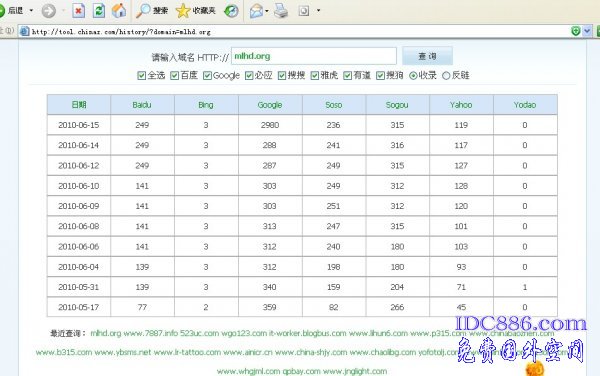Click the browser Forward arrow button
This screenshot has width=600, height=376.
tap(48, 11)
